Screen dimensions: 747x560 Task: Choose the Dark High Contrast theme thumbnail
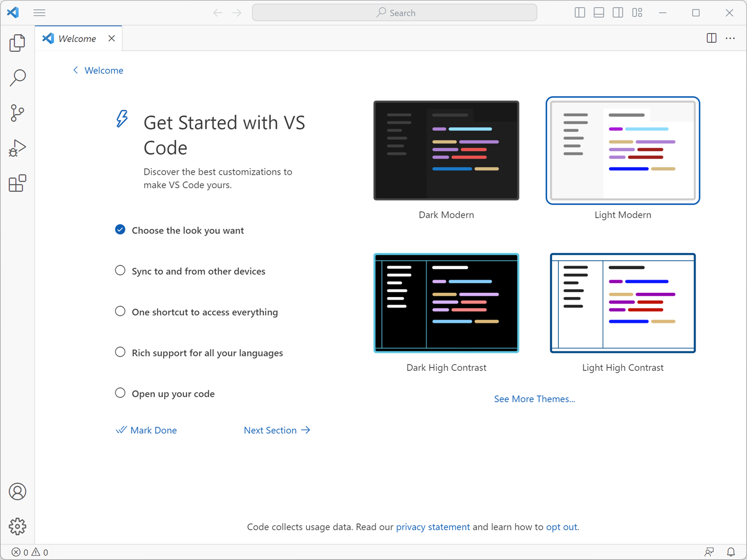[446, 303]
